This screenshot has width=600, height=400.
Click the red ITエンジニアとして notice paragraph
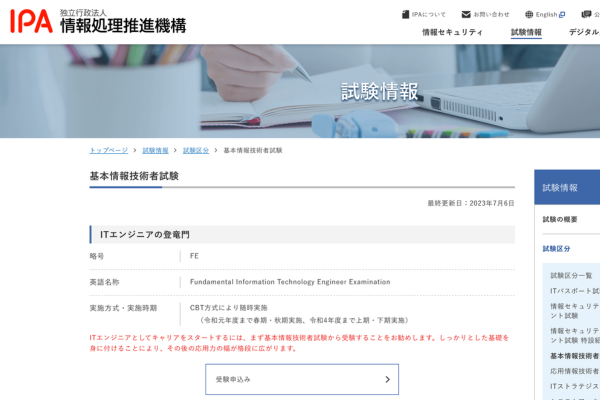[x=299, y=343]
